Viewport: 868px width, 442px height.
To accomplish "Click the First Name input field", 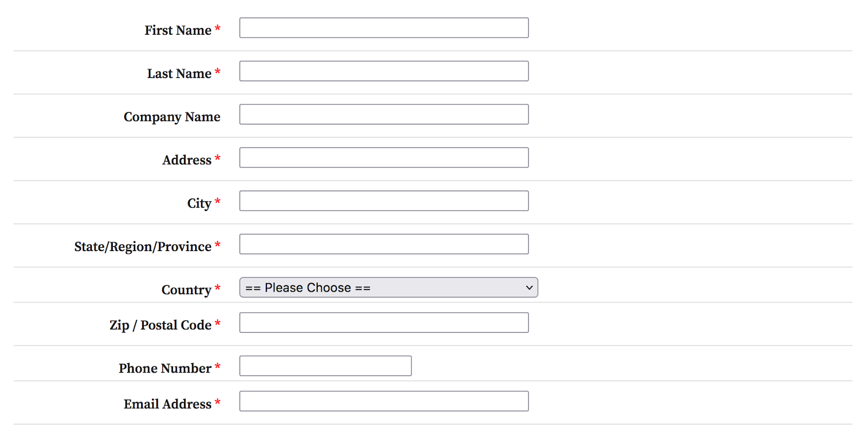I will click(384, 28).
